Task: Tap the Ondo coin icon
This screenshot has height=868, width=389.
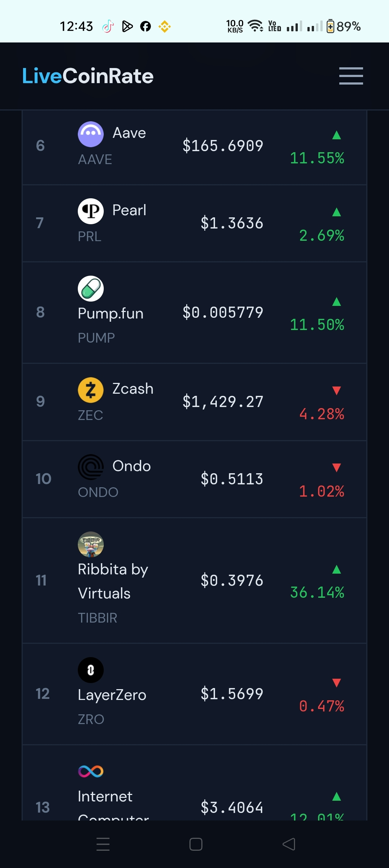Action: point(91,467)
